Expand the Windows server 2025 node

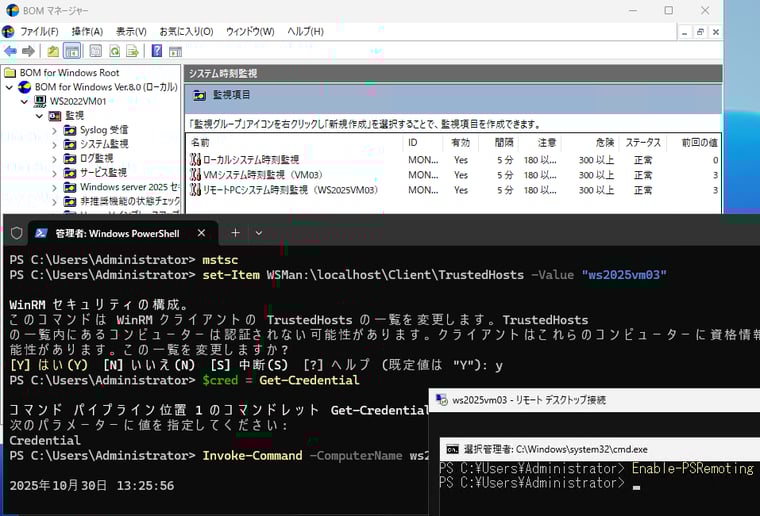click(x=54, y=188)
